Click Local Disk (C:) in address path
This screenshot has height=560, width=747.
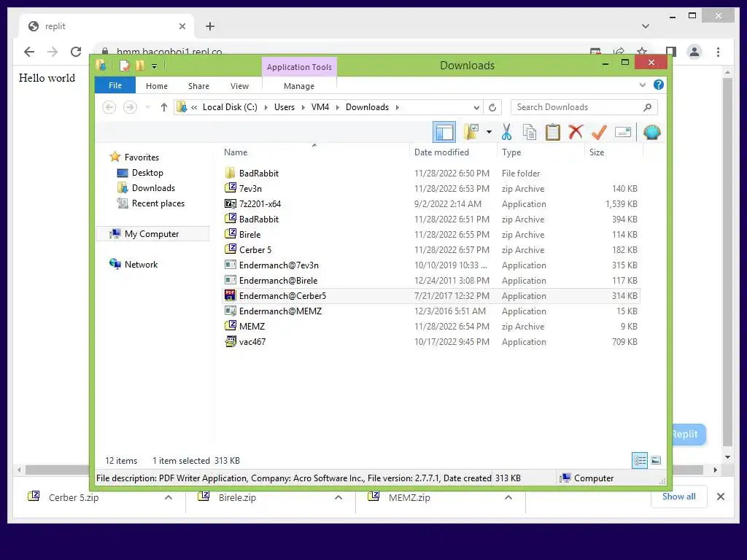230,107
